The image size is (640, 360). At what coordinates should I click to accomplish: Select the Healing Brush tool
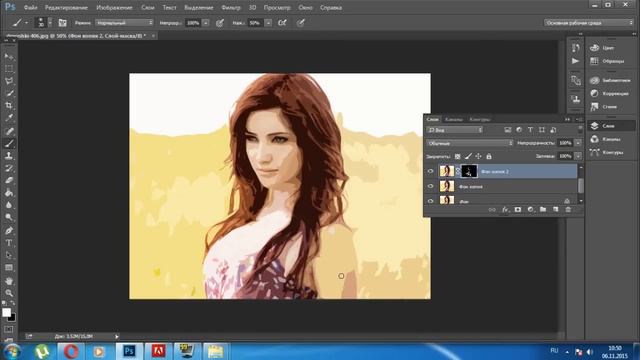(9, 131)
